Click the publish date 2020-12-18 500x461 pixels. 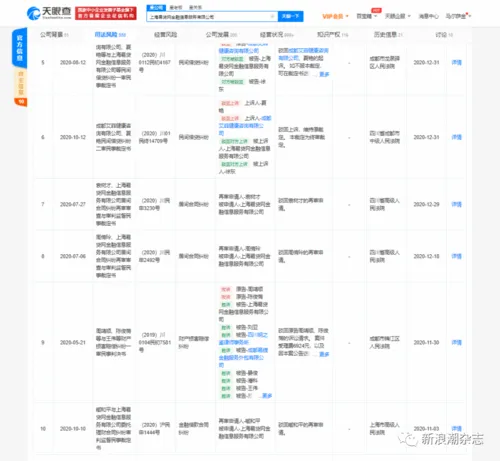point(426,256)
